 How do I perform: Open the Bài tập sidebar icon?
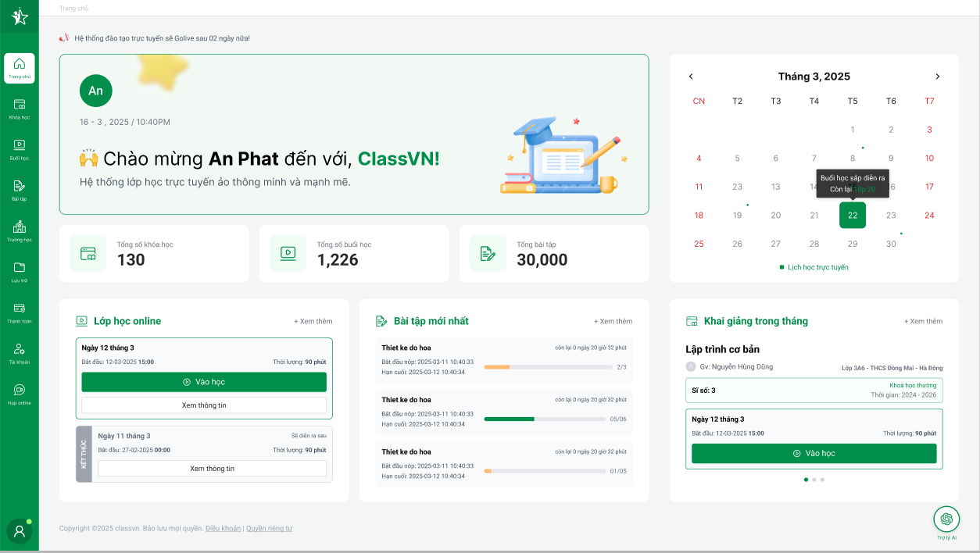pyautogui.click(x=20, y=187)
